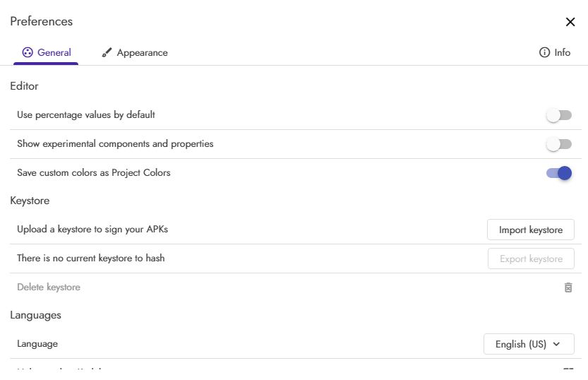The height and width of the screenshot is (380, 588).
Task: Click the Languages section heading
Action: click(x=35, y=315)
